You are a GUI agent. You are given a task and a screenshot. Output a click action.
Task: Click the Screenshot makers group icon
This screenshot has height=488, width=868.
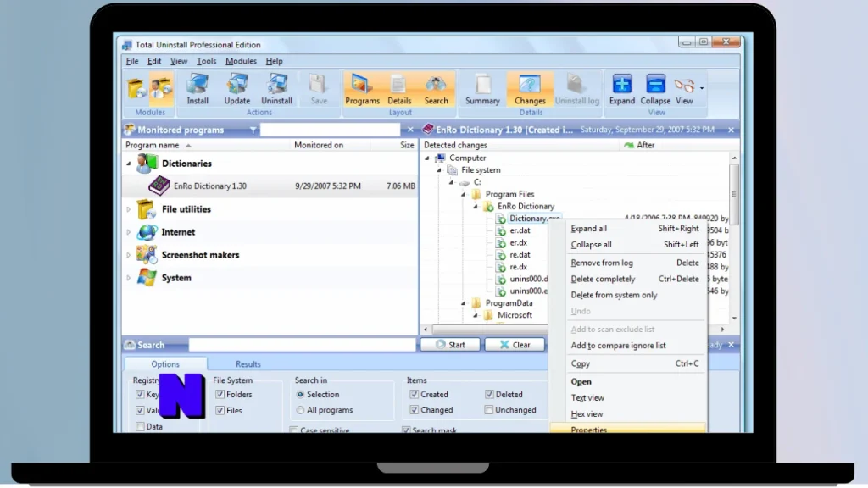point(147,254)
